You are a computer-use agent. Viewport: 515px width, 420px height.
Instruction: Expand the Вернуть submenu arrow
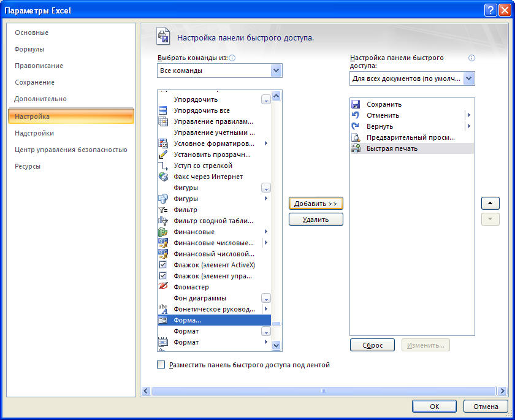[469, 126]
